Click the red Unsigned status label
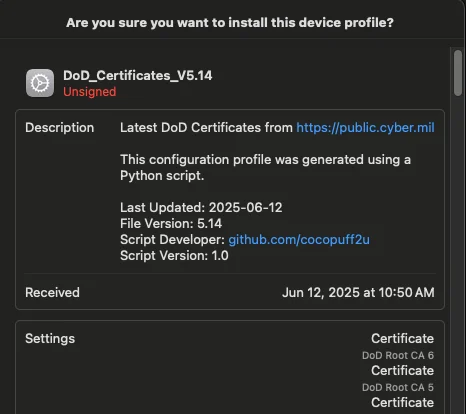 coord(90,92)
